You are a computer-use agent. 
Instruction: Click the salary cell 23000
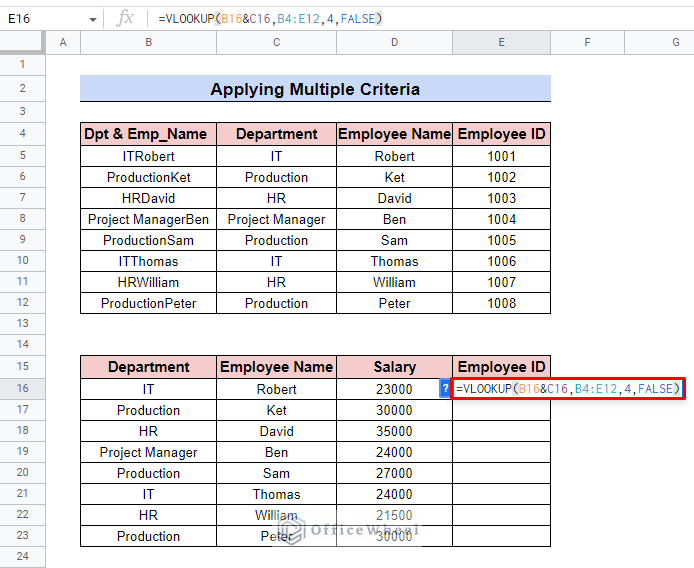pos(394,389)
